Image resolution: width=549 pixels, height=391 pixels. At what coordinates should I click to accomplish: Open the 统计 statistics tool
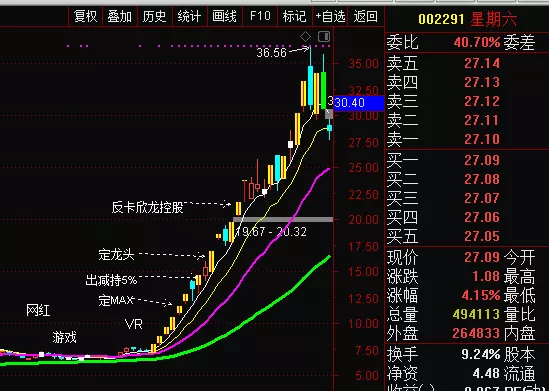[189, 16]
